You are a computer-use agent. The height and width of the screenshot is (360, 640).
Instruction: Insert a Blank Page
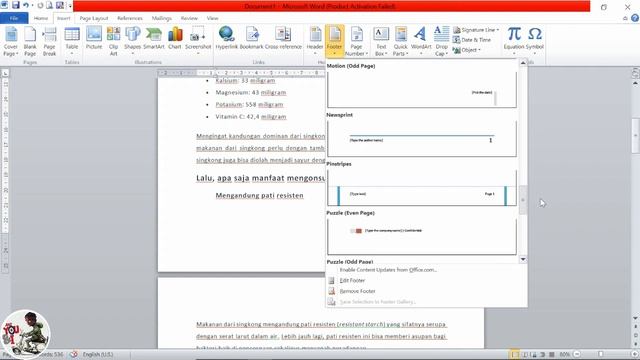[30, 42]
